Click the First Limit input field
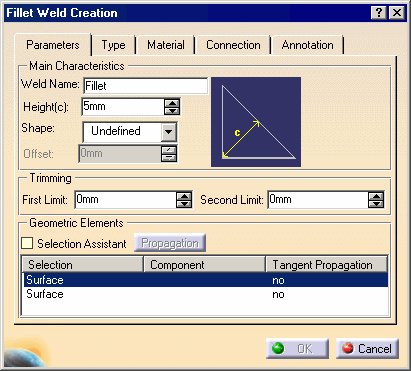The image size is (411, 371). 125,200
